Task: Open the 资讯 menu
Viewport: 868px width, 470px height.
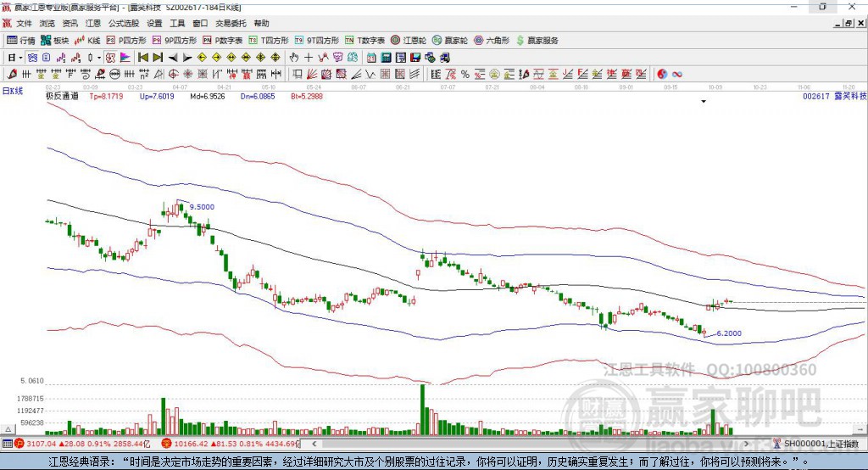Action: 70,23
